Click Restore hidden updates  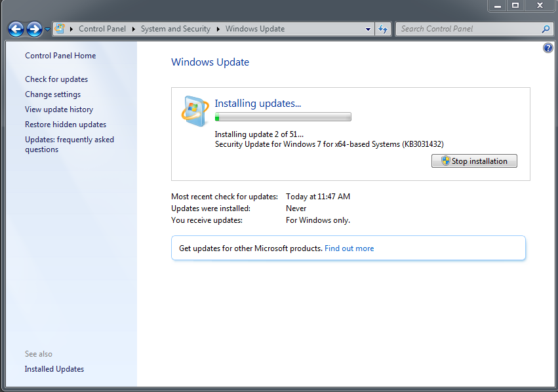point(66,125)
